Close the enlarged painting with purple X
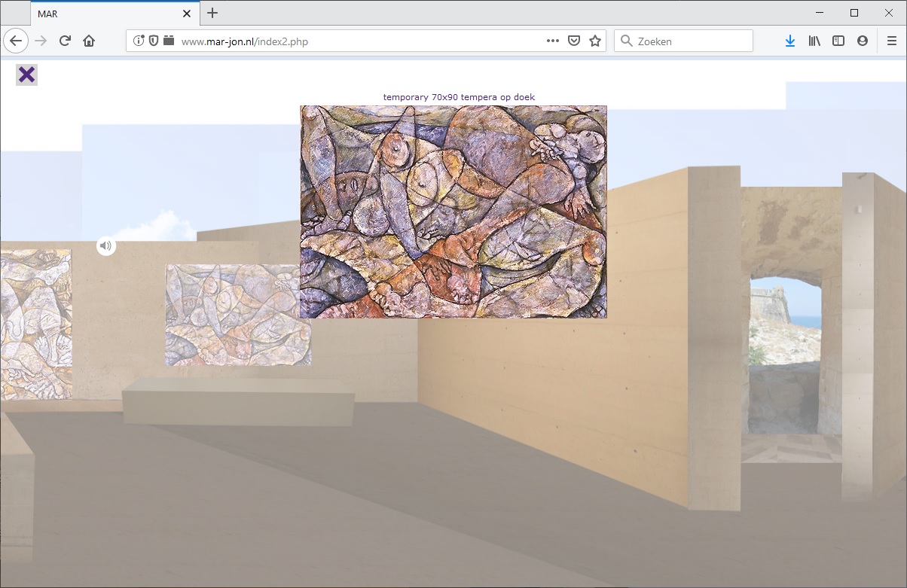The image size is (907, 588). [26, 75]
